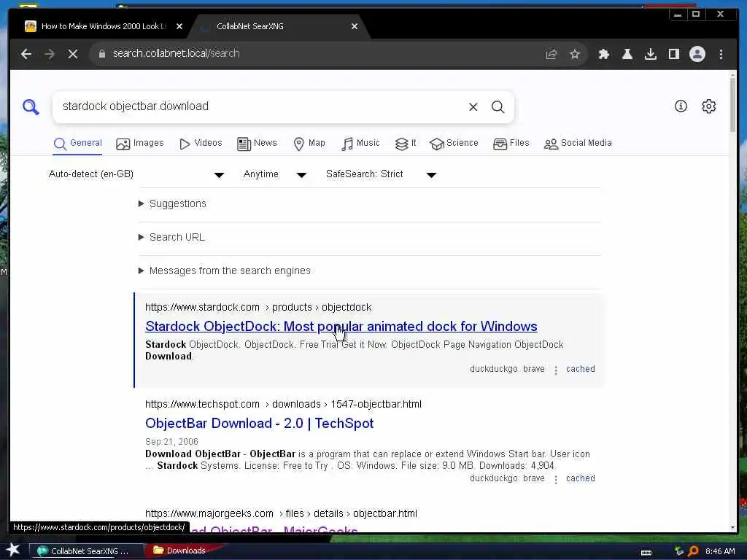
Task: Bookmark this page with the star icon
Action: (x=575, y=54)
